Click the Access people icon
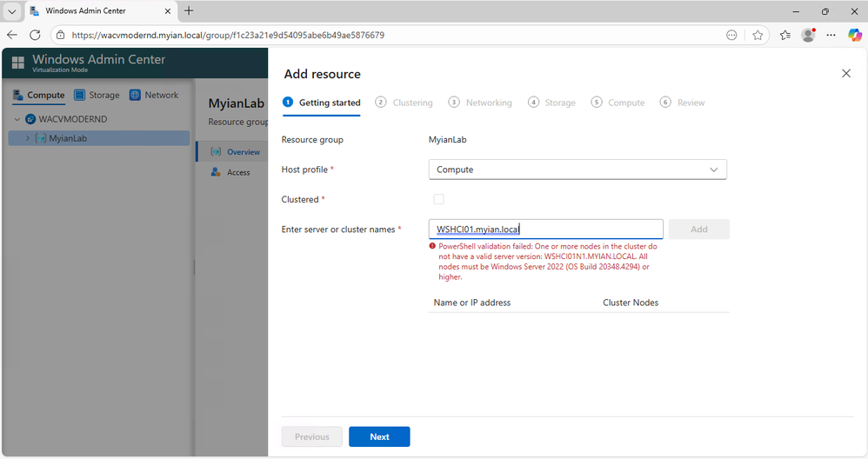This screenshot has width=868, height=459. coord(216,172)
